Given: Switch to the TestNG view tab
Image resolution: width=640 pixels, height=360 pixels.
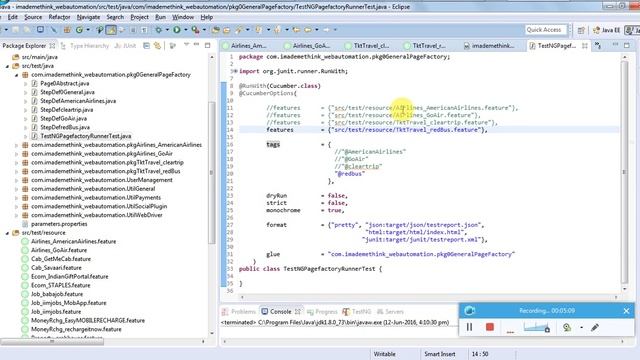Looking at the screenshot, I should [x=357, y=311].
